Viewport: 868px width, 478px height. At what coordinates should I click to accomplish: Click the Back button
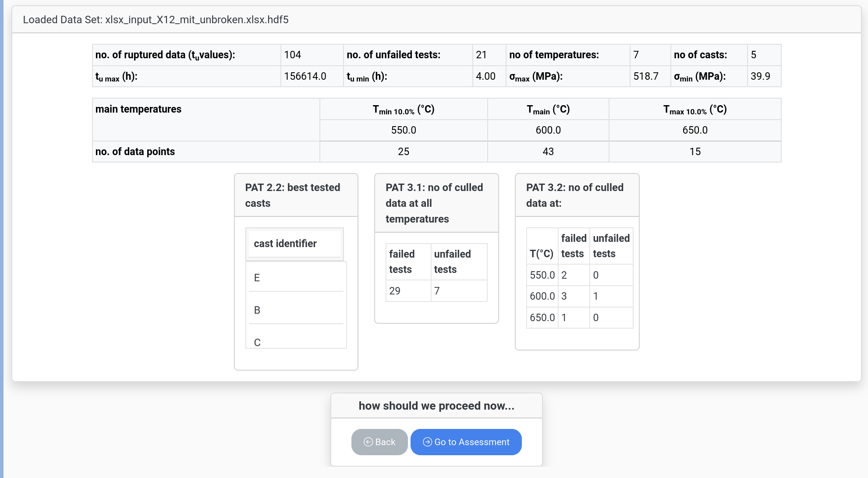tap(379, 442)
